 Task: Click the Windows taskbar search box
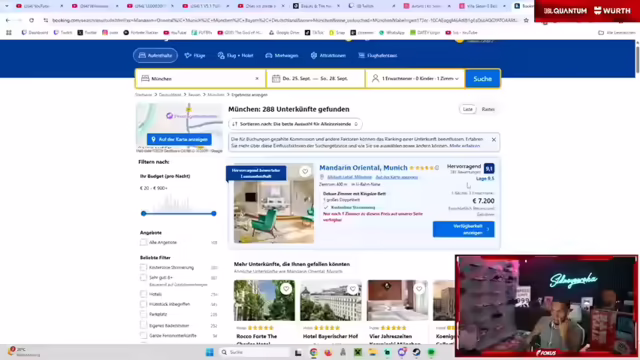click(255, 352)
